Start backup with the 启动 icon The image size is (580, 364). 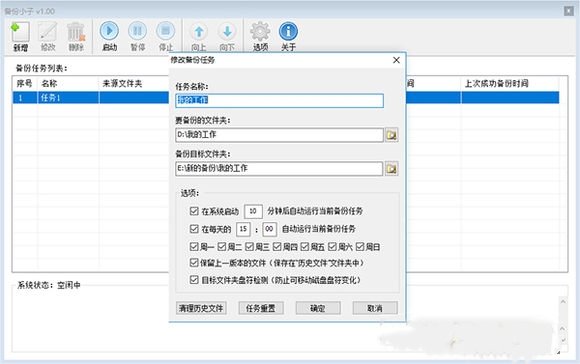[109, 36]
